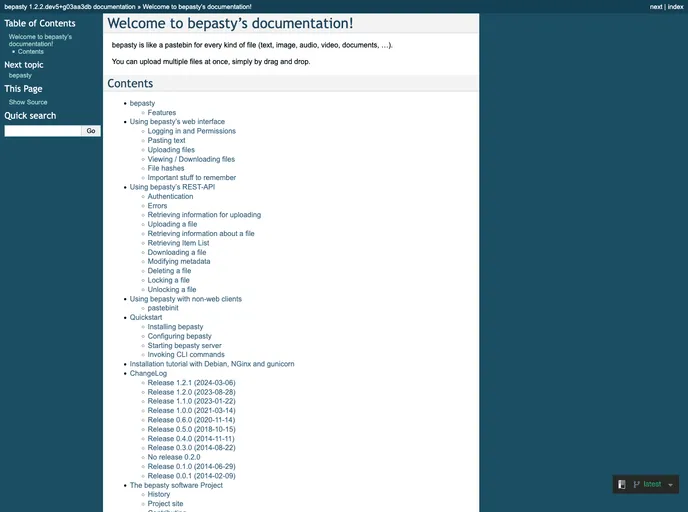
Task: Open 'Deleting a file' link
Action: 169,271
